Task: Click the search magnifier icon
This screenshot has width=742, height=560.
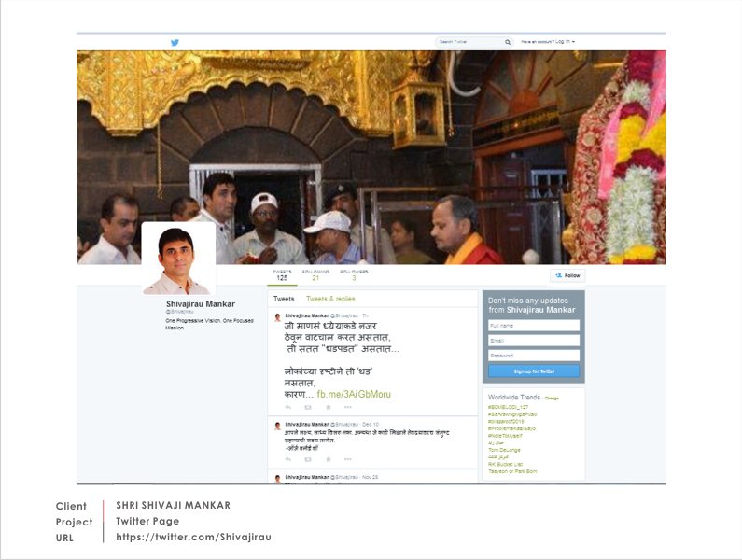Action: tap(508, 42)
